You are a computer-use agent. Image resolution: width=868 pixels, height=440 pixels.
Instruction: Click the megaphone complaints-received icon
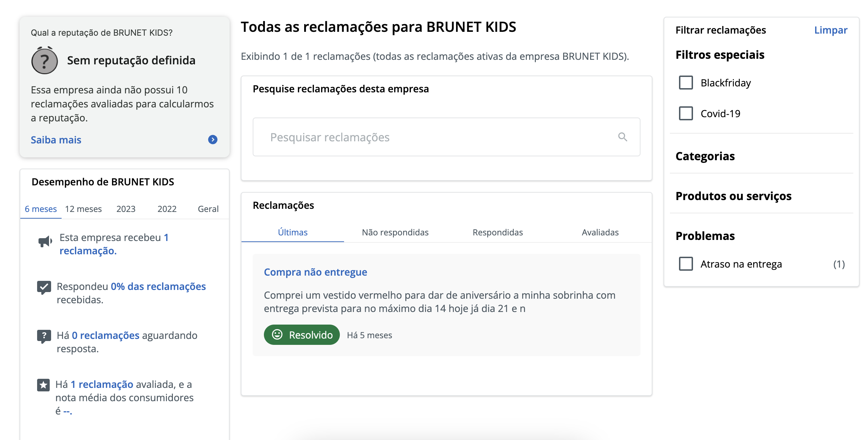pos(45,241)
